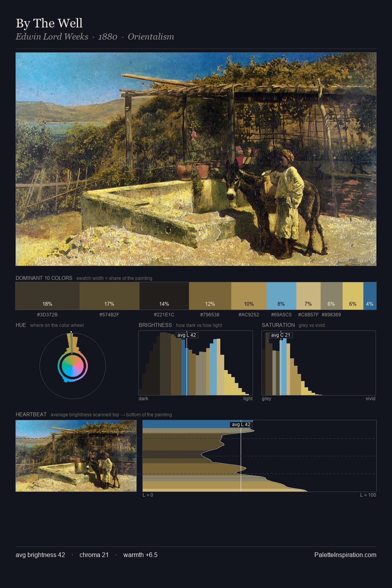Click the heartbeat brightness profile chart
Image resolution: width=392 pixels, height=588 pixels.
click(x=260, y=456)
